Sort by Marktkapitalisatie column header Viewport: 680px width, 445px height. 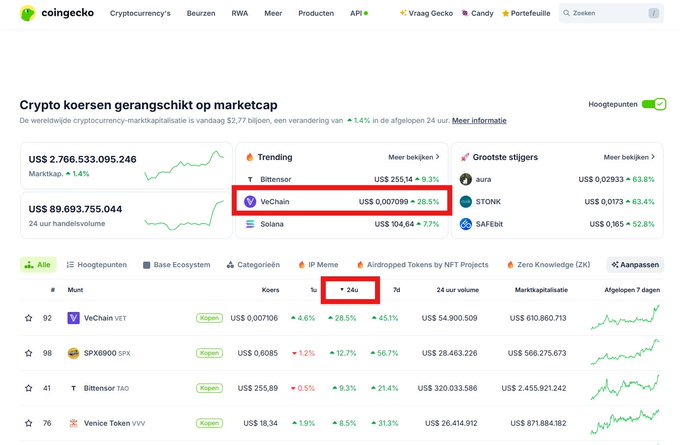click(541, 290)
